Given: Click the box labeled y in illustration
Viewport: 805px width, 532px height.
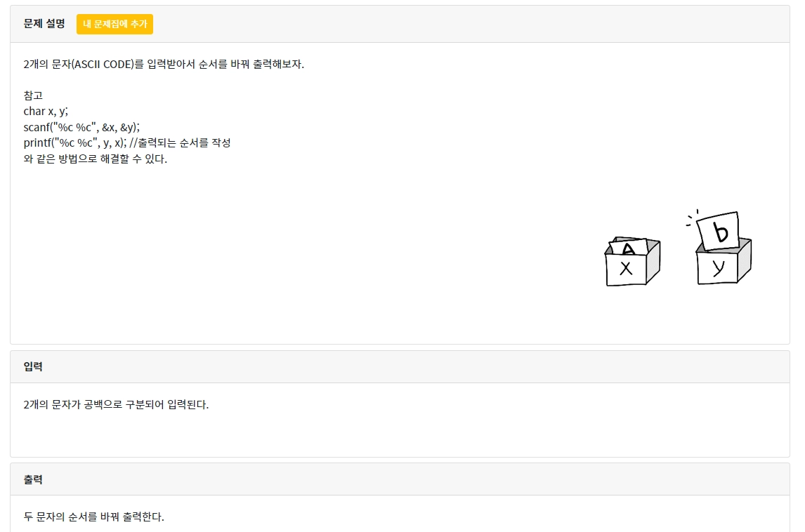Looking at the screenshot, I should 717,267.
